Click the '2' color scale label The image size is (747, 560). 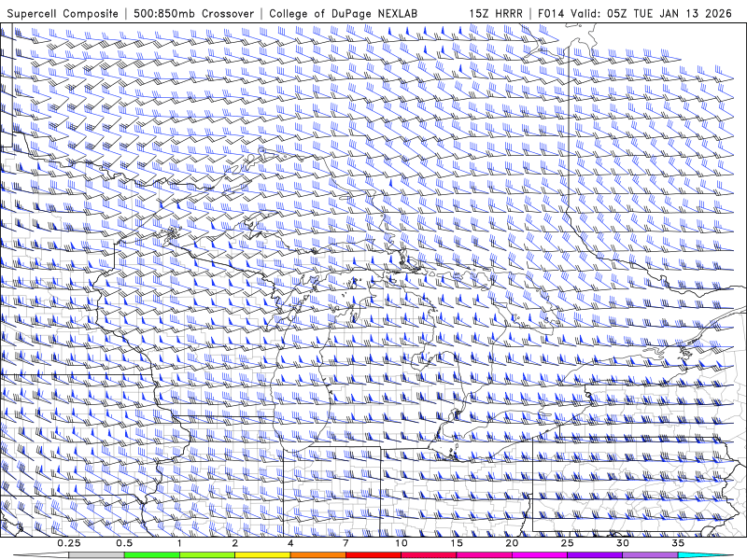click(x=235, y=543)
